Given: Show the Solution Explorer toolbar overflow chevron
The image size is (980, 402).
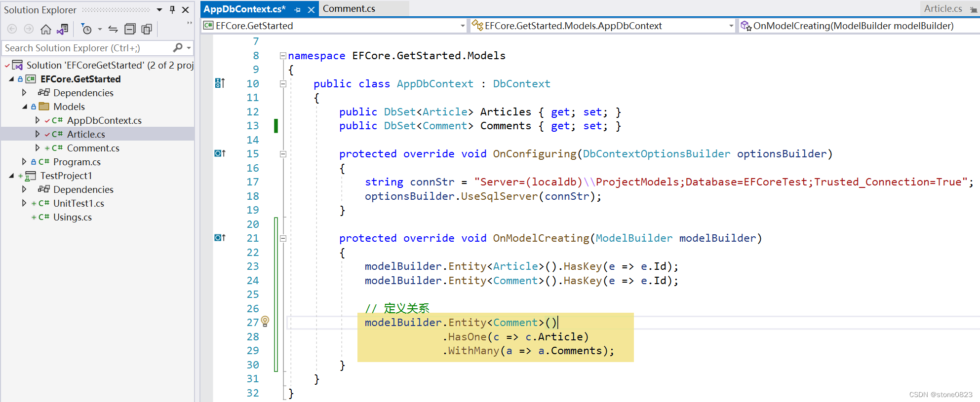Looking at the screenshot, I should click(190, 23).
